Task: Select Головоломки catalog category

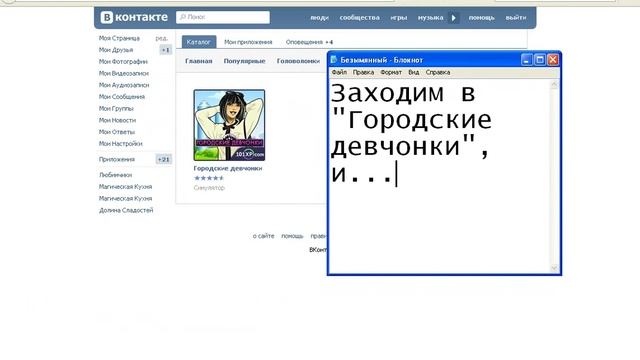Action: point(298,61)
